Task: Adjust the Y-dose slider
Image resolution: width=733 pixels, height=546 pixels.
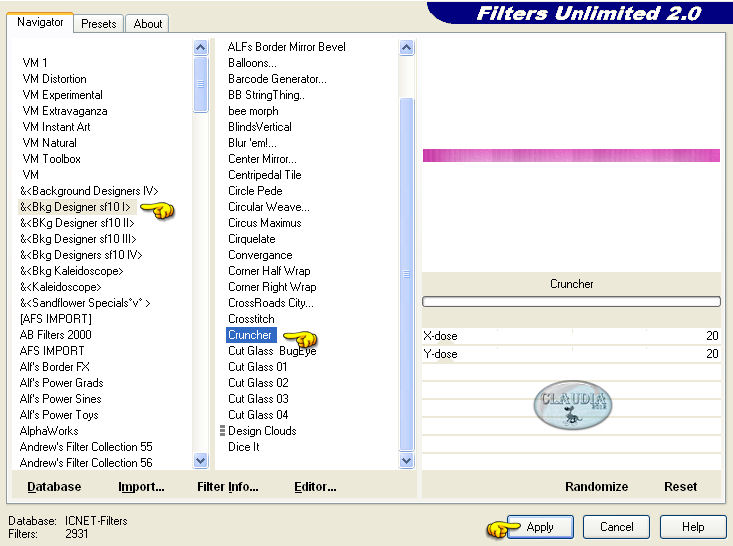Action: pyautogui.click(x=571, y=354)
